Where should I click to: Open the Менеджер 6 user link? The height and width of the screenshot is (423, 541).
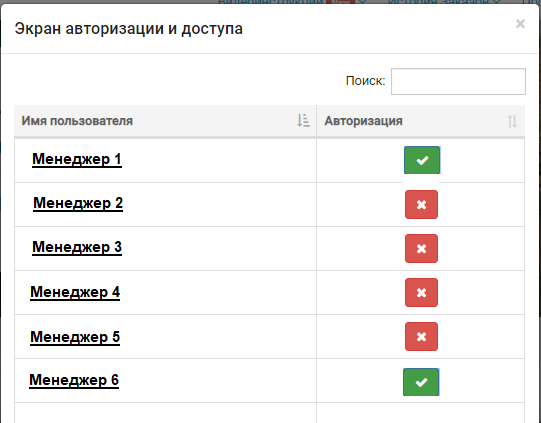tap(74, 380)
